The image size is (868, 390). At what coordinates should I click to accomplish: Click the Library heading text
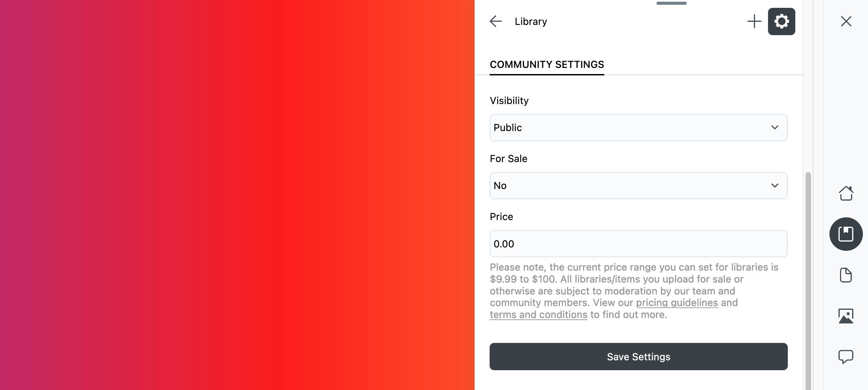coord(531,21)
